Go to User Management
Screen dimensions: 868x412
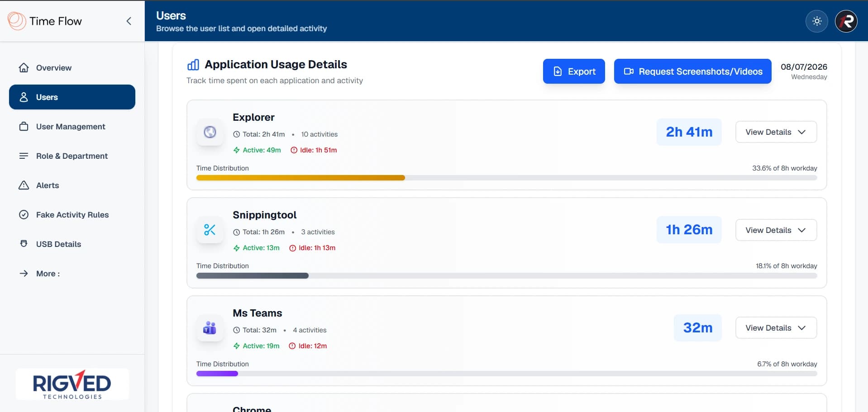[x=72, y=127]
